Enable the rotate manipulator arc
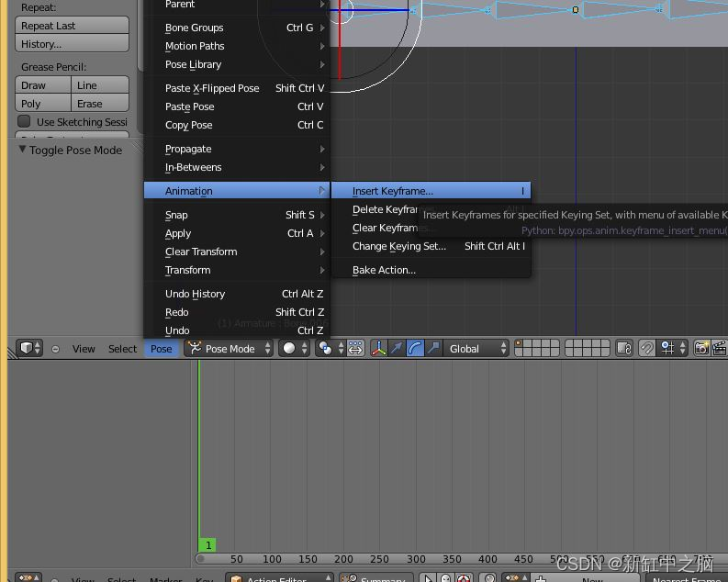Image resolution: width=728 pixels, height=582 pixels. [x=415, y=348]
